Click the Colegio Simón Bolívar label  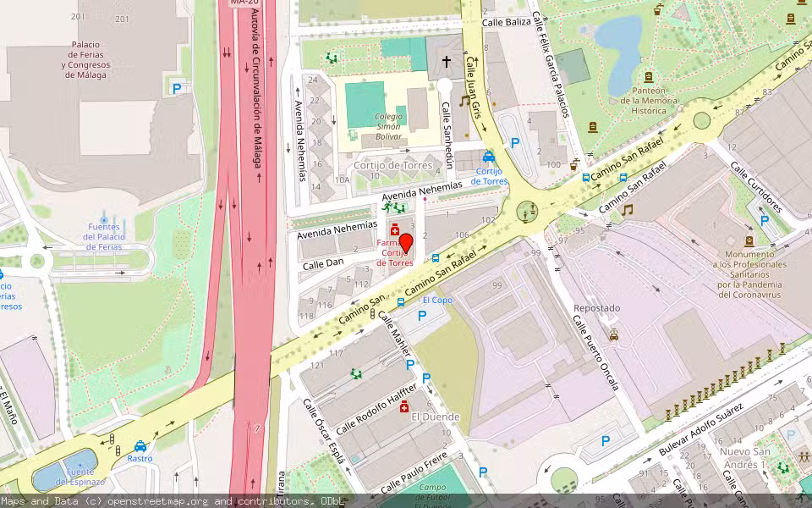coord(376,127)
